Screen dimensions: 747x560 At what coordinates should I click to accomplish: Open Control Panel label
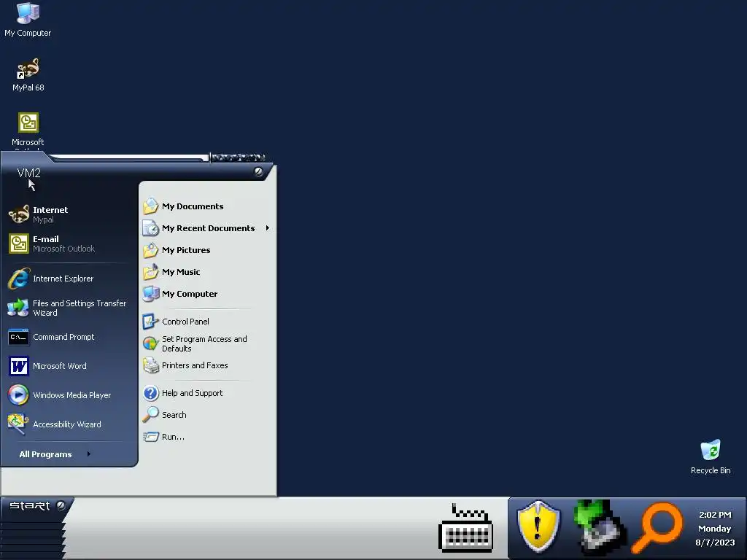coord(185,322)
